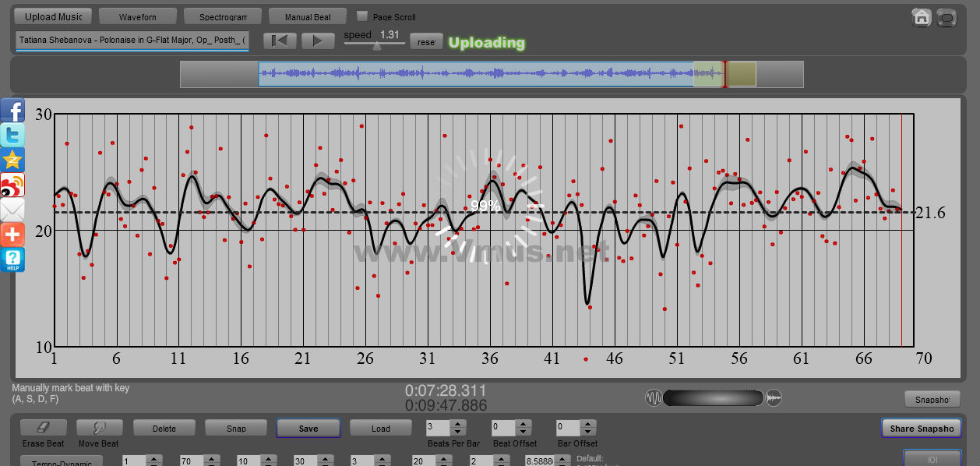Click the Home icon button
Viewport: 980px width, 466px height.
[x=922, y=17]
